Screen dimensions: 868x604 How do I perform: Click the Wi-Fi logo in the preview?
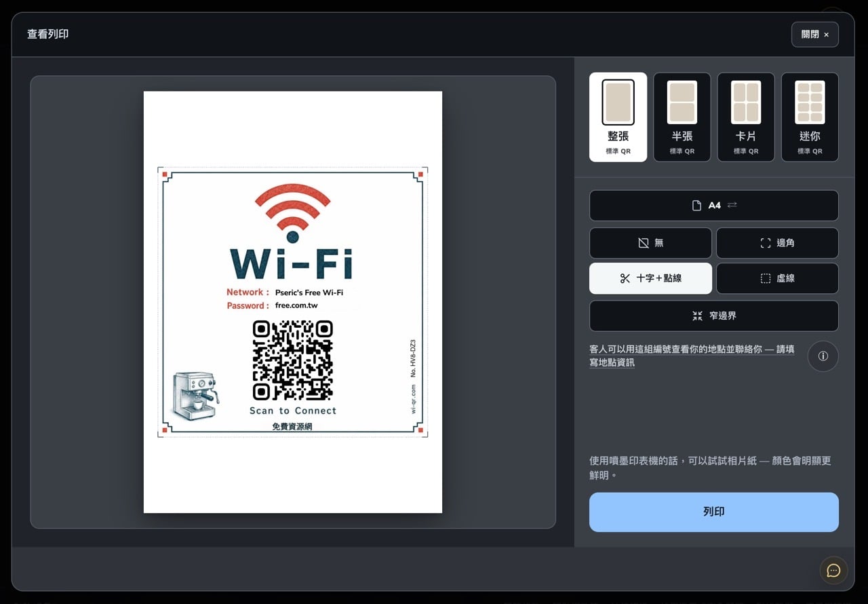tap(292, 231)
